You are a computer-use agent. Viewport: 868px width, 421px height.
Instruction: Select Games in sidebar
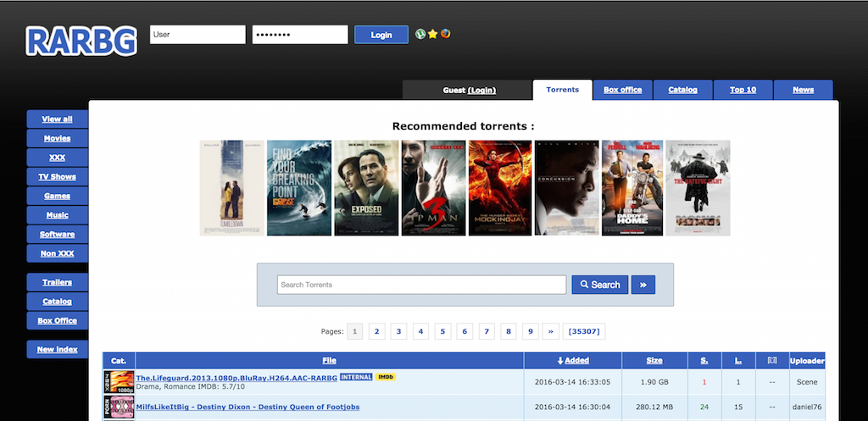point(57,196)
